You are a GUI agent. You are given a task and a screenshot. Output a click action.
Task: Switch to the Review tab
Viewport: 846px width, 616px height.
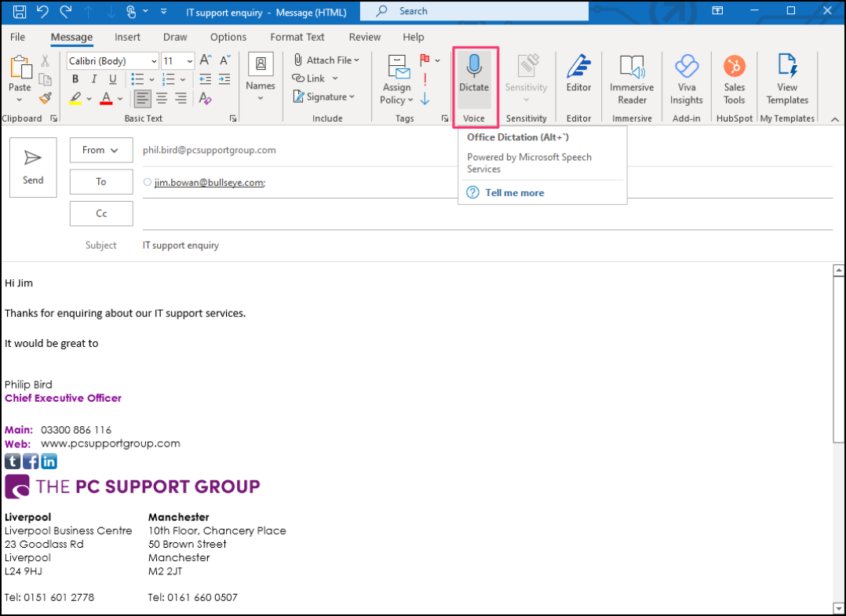click(x=365, y=37)
